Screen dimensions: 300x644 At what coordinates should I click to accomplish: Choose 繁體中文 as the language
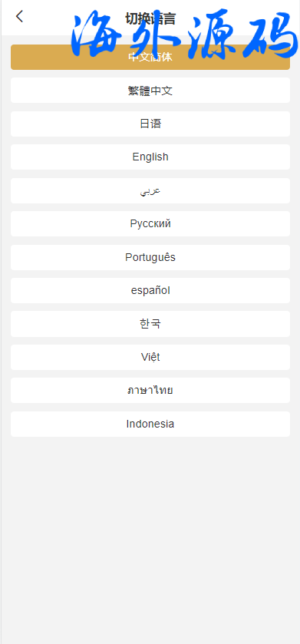pos(150,91)
